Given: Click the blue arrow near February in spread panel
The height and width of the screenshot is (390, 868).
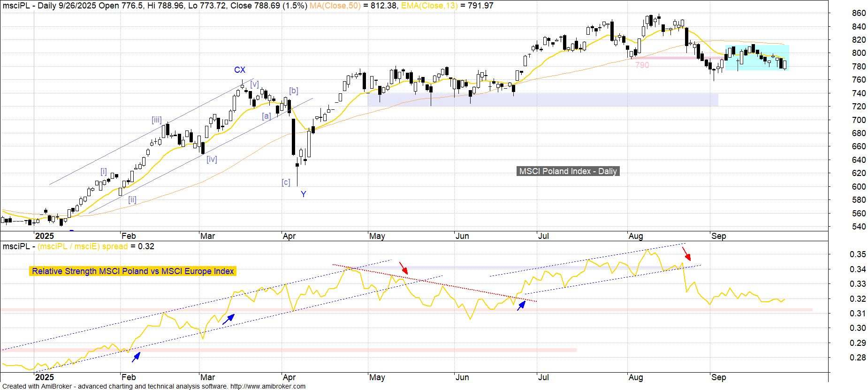Looking at the screenshot, I should pyautogui.click(x=136, y=357).
